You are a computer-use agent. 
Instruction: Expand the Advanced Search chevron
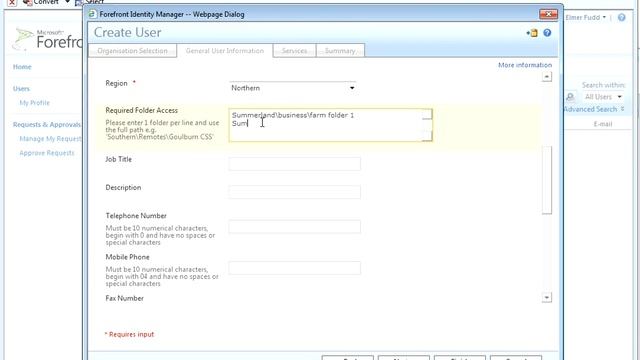pyautogui.click(x=622, y=109)
